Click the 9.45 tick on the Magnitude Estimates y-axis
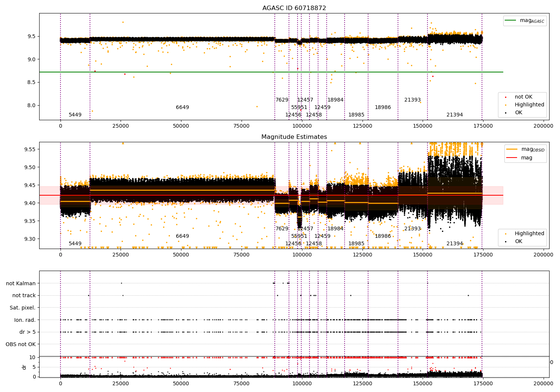This screenshot has height=392, width=560. (x=29, y=185)
